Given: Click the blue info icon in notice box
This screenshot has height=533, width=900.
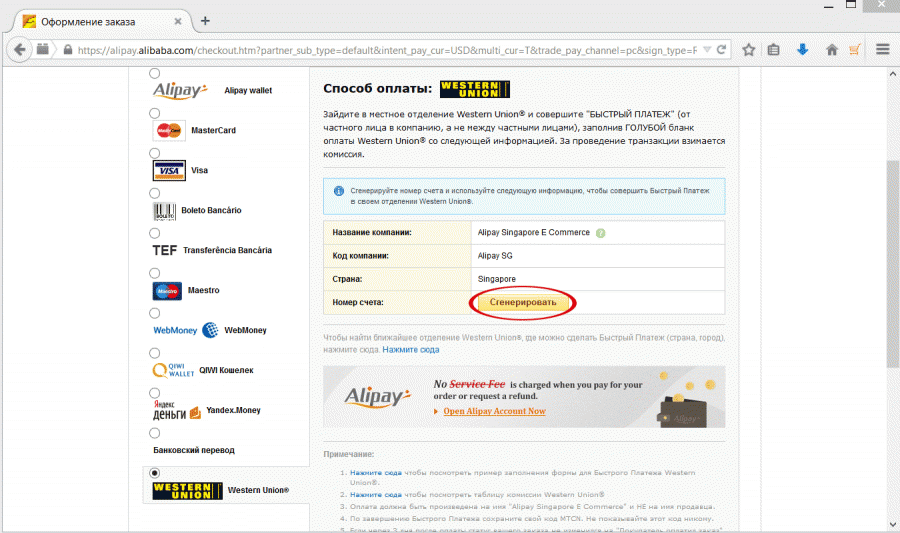Looking at the screenshot, I should click(x=339, y=191).
